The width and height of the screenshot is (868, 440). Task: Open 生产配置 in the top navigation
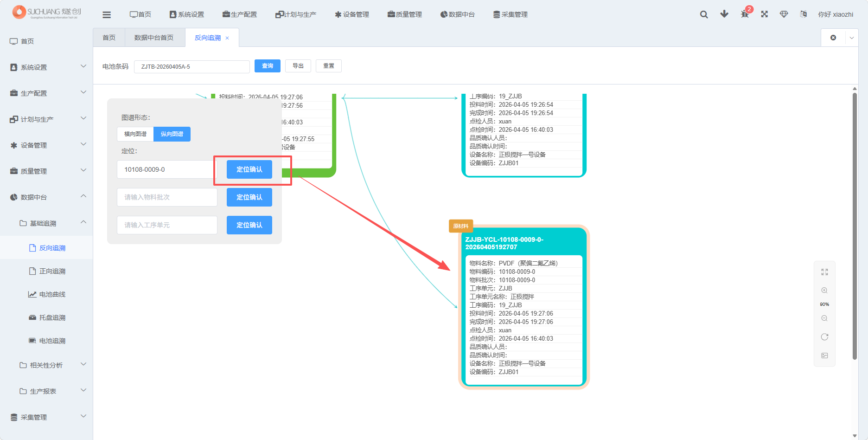click(239, 14)
